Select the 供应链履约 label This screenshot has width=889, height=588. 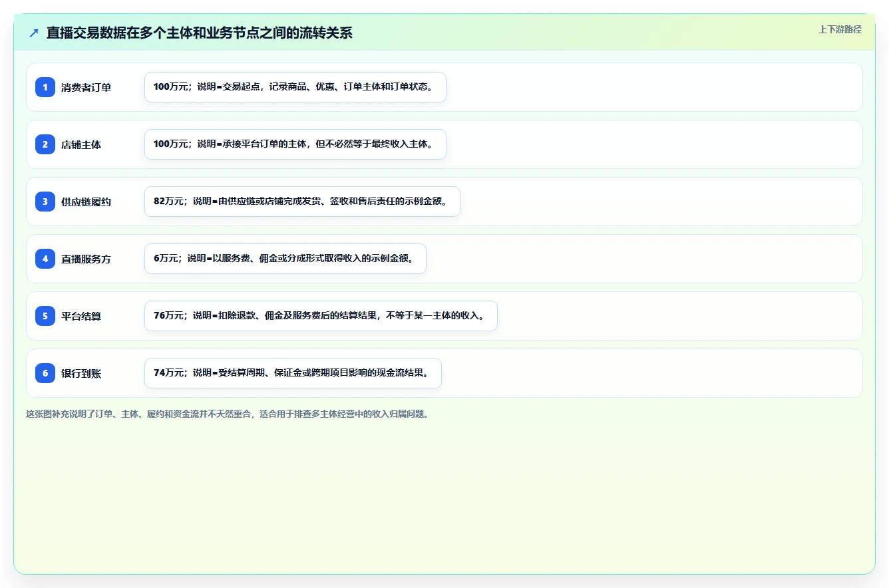(86, 202)
